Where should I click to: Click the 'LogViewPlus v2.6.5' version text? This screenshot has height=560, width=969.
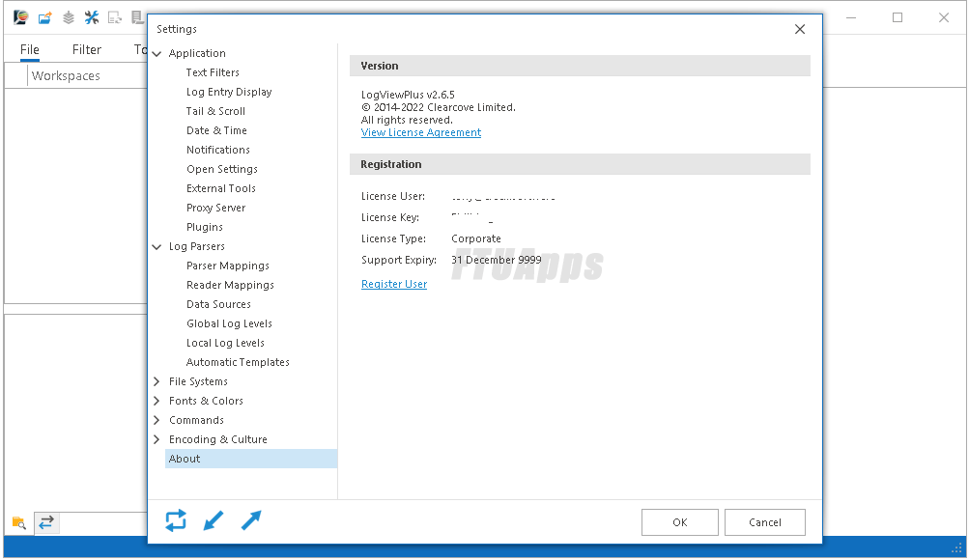click(x=408, y=95)
